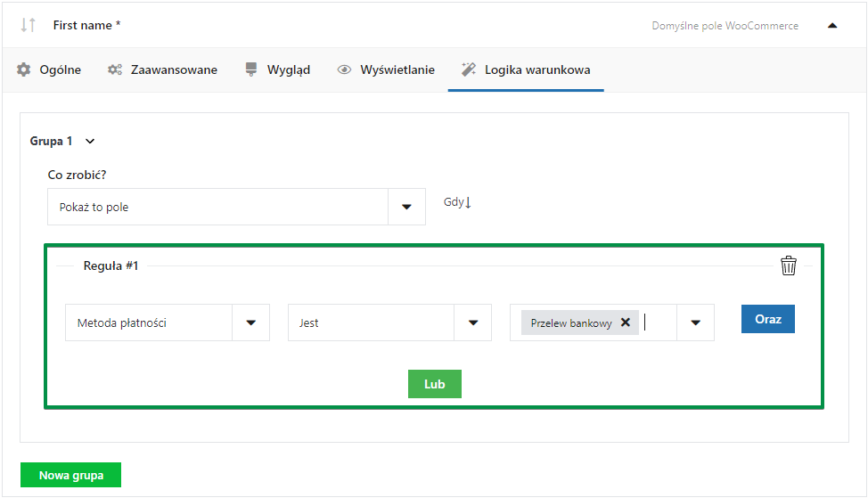Delete Reguła #1 with trash icon
This screenshot has width=868, height=498.
click(x=789, y=265)
